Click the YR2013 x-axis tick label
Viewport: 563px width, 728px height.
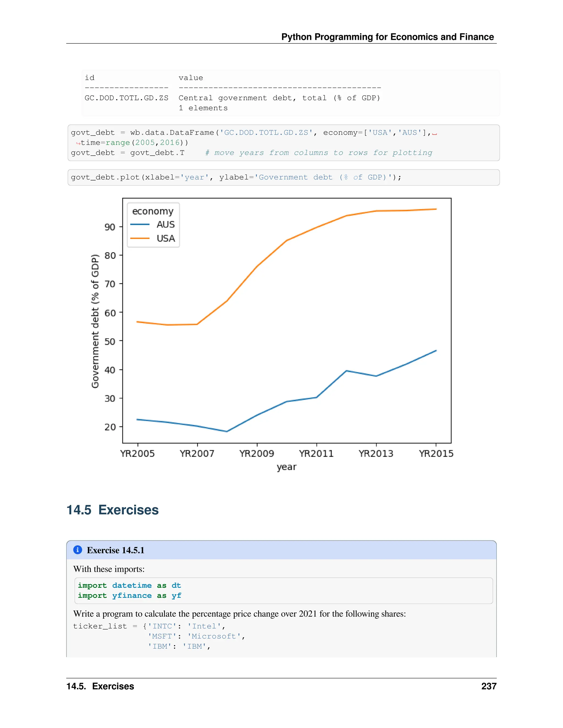(376, 453)
